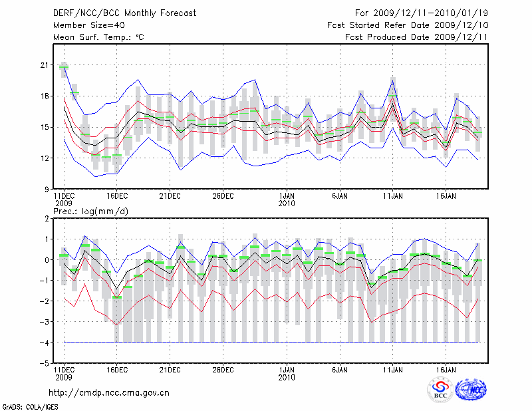Select the 11DEC 2009 label under temperature chart
532x411 pixels.
[63, 200]
